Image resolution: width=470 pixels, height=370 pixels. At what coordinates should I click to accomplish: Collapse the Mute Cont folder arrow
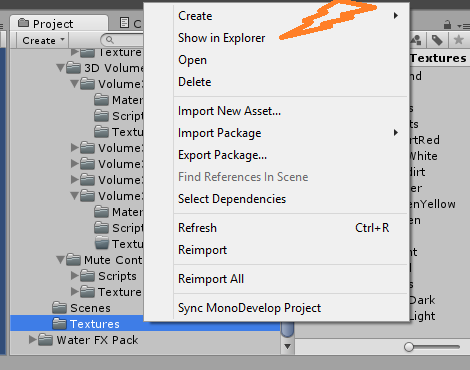tap(60, 260)
